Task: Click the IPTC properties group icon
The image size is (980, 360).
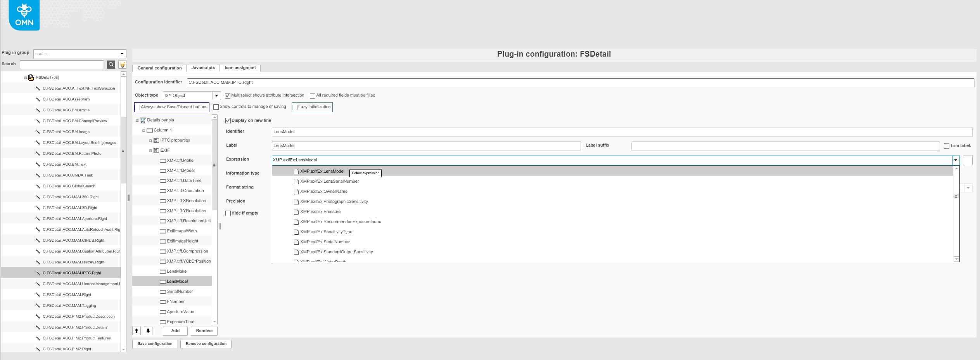Action: pyautogui.click(x=156, y=140)
